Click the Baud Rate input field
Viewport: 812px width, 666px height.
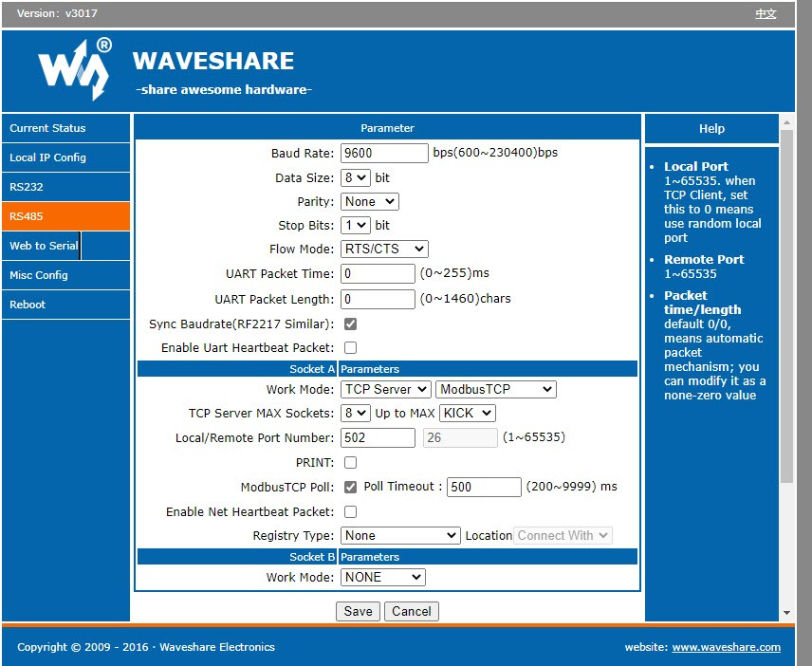click(x=384, y=154)
